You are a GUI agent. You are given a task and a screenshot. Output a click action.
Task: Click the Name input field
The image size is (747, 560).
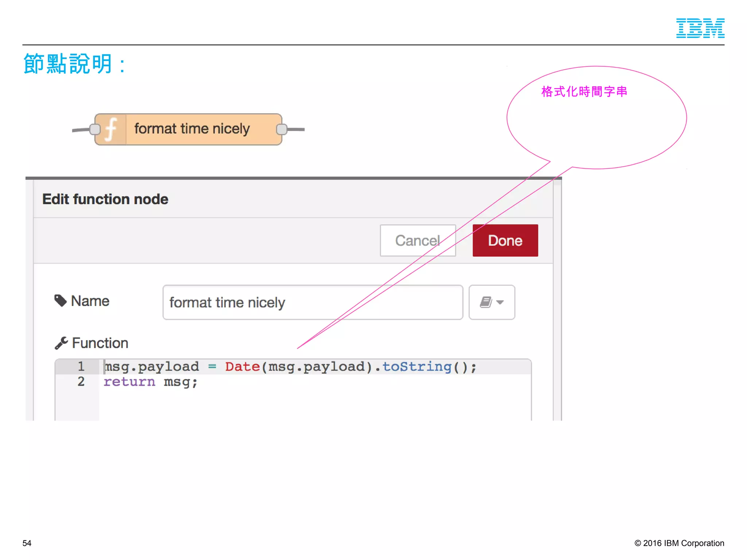pyautogui.click(x=313, y=302)
